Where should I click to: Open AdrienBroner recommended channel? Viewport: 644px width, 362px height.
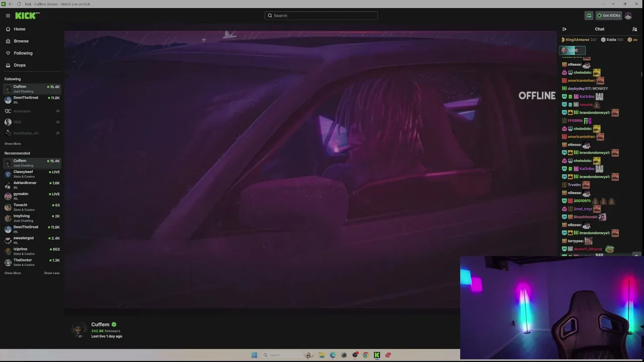pyautogui.click(x=32, y=185)
